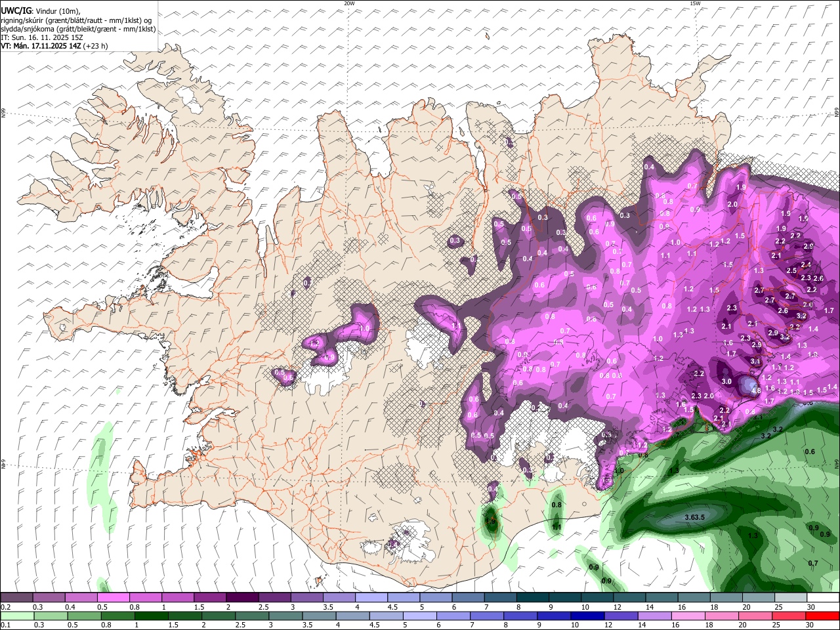Select the bright pink 0.5 snow legend swatch
Image resolution: width=840 pixels, height=630 pixels.
pos(114,597)
